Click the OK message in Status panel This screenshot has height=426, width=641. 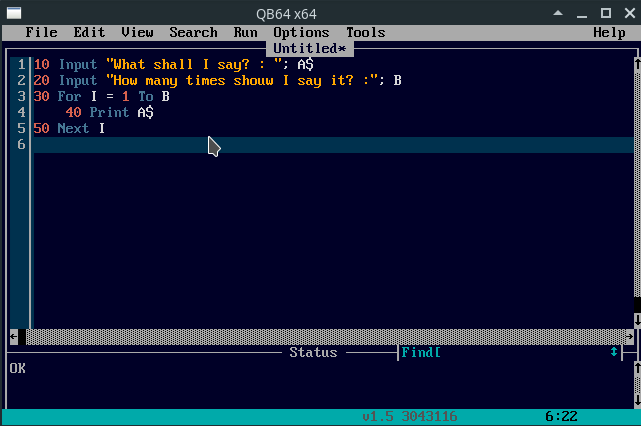pos(18,368)
